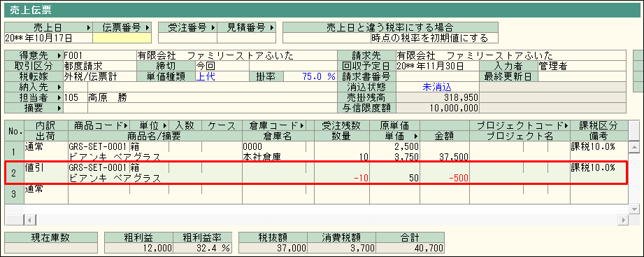Click row 1 quantity cell 10
This screenshot has height=257, width=644.
pyautogui.click(x=341, y=157)
